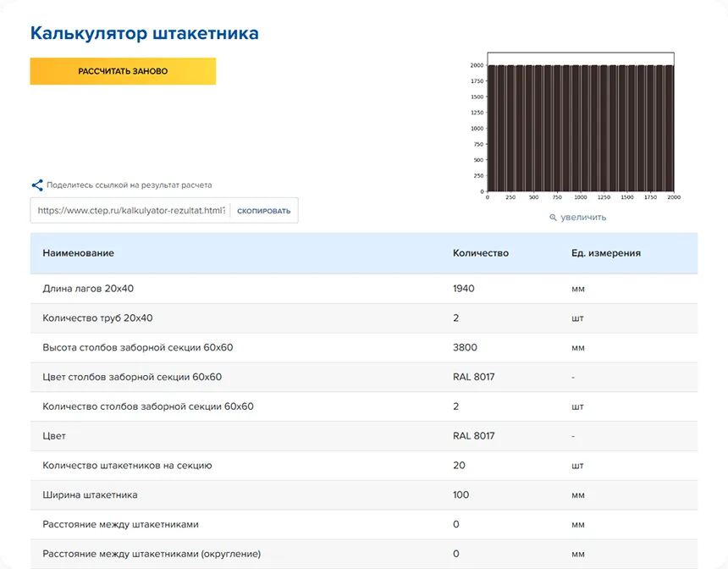Click the 'Калькулятор штакетника' heading
728x569 pixels.
point(144,34)
